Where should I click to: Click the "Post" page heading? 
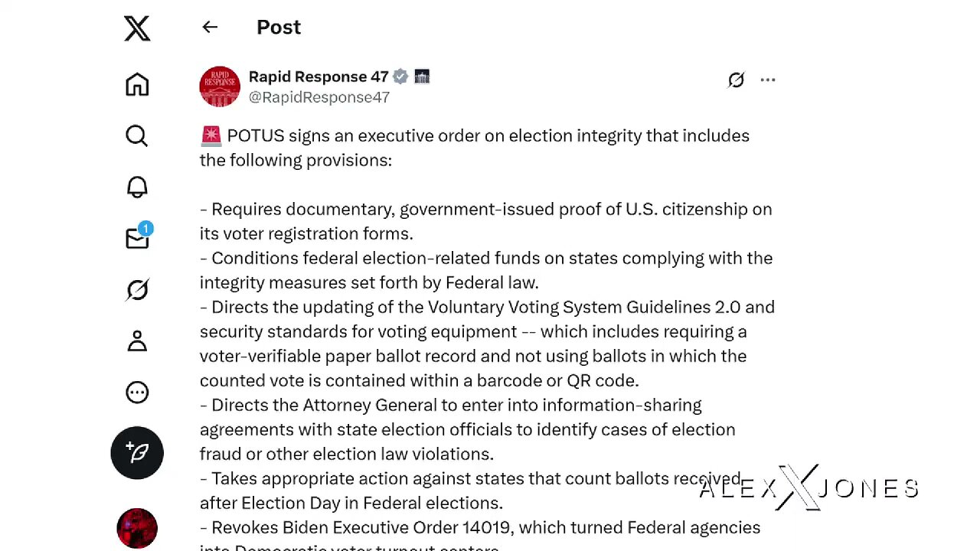click(279, 28)
